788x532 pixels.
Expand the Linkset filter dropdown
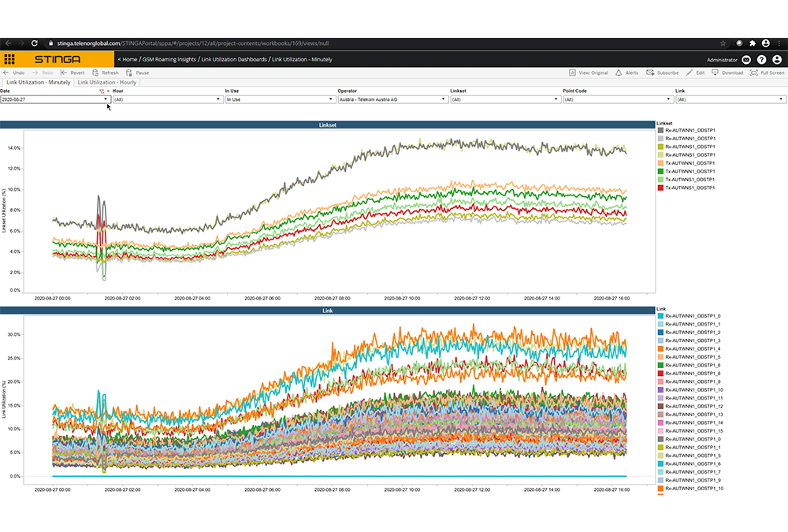pyautogui.click(x=505, y=99)
